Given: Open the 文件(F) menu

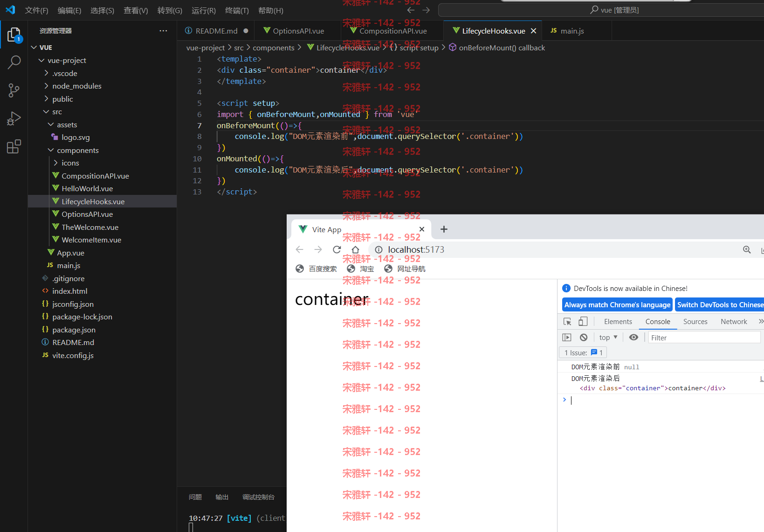Looking at the screenshot, I should [x=36, y=10].
